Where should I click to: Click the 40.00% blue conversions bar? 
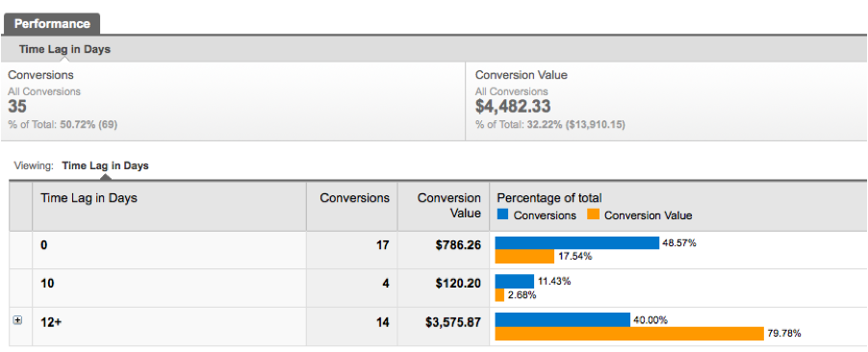[x=562, y=319]
